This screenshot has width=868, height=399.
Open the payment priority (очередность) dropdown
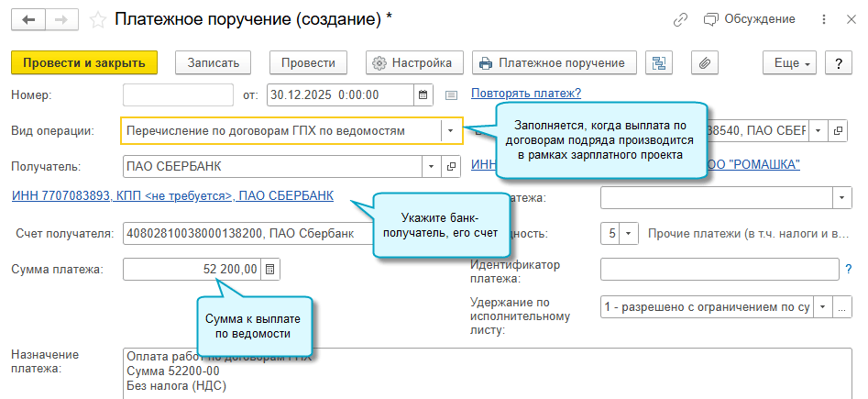coord(628,233)
